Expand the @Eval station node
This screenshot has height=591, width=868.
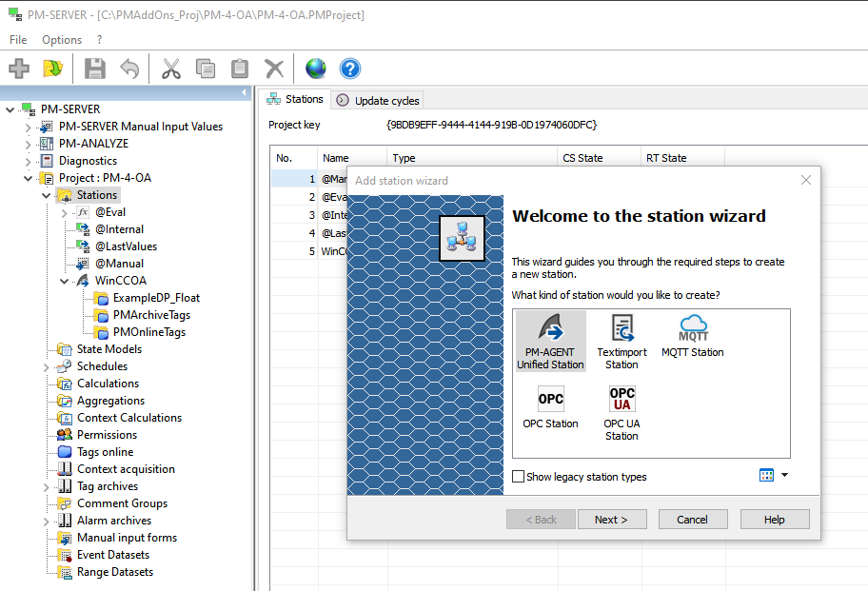click(x=65, y=212)
